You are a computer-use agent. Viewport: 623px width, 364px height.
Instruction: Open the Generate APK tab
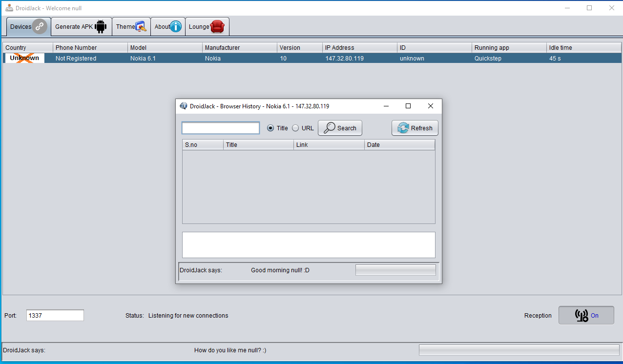pyautogui.click(x=82, y=27)
